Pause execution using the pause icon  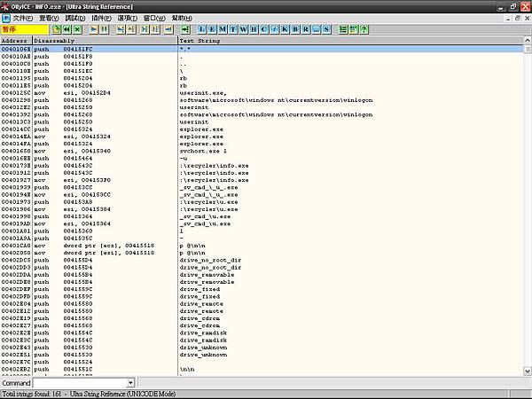(104, 29)
